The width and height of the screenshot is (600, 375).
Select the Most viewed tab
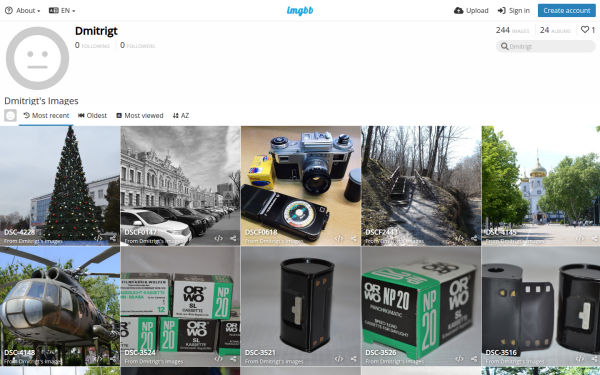click(140, 116)
